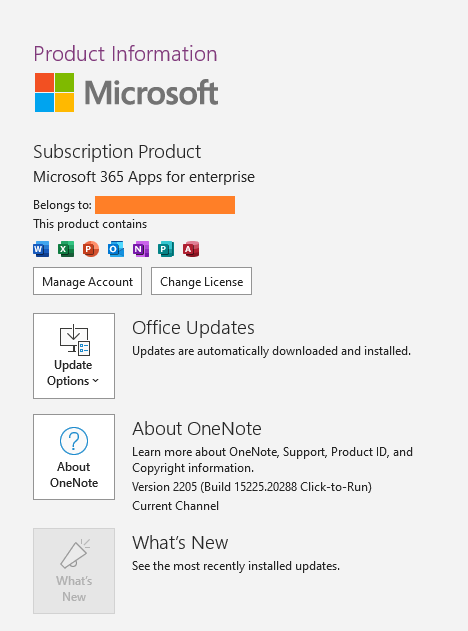Open the About OneNote button
Screen dimensions: 468x631
(74, 457)
